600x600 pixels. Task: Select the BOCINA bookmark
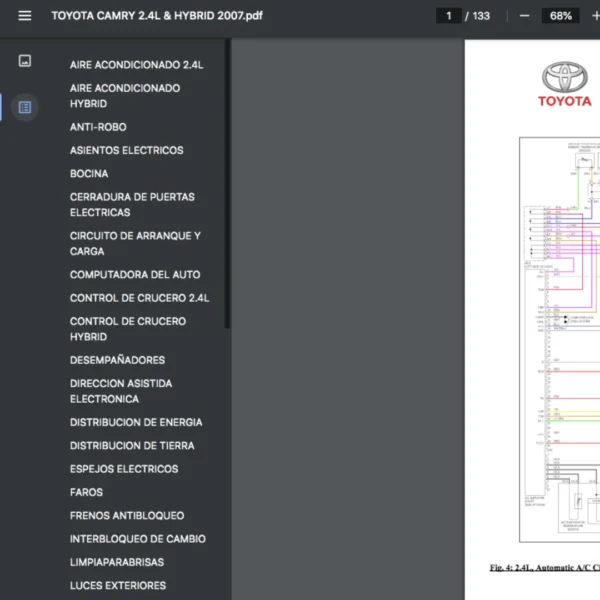coord(89,174)
